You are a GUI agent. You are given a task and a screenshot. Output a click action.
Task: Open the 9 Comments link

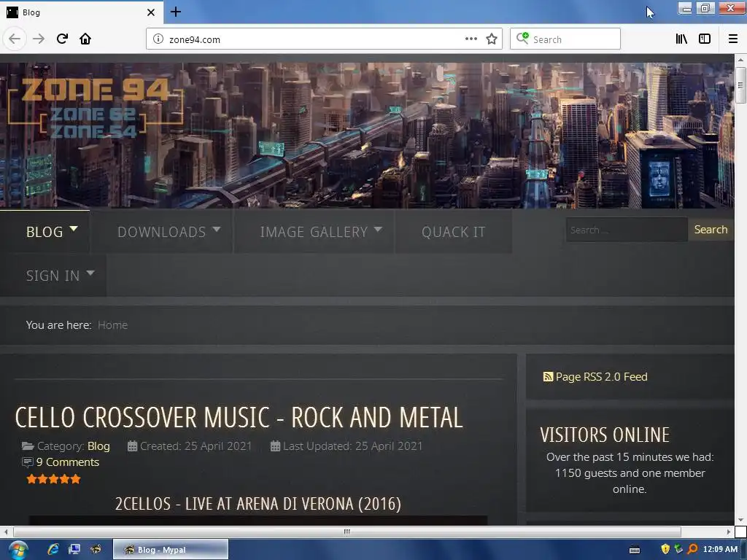tap(68, 462)
